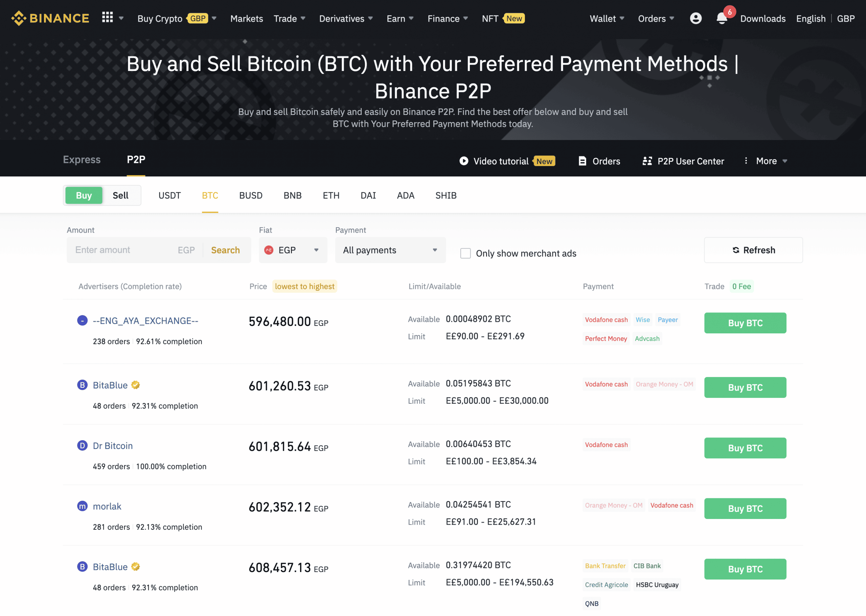The width and height of the screenshot is (866, 616).
Task: Select the ADA coin tab
Action: point(406,195)
